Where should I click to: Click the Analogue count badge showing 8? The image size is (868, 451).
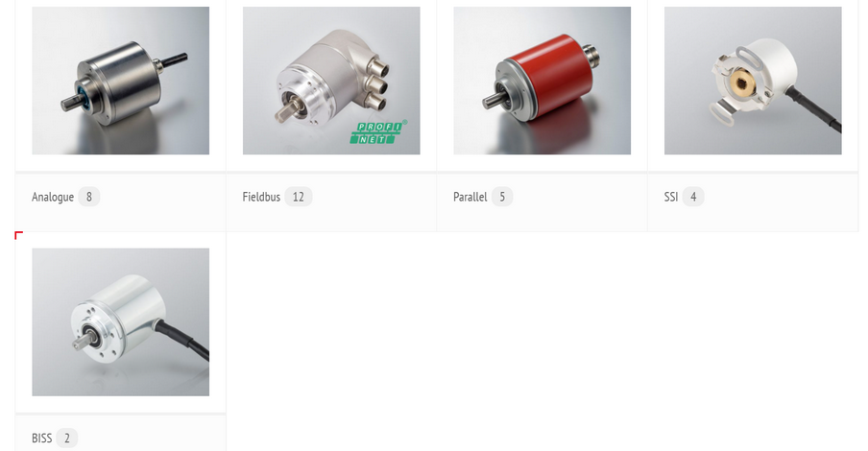coord(88,197)
